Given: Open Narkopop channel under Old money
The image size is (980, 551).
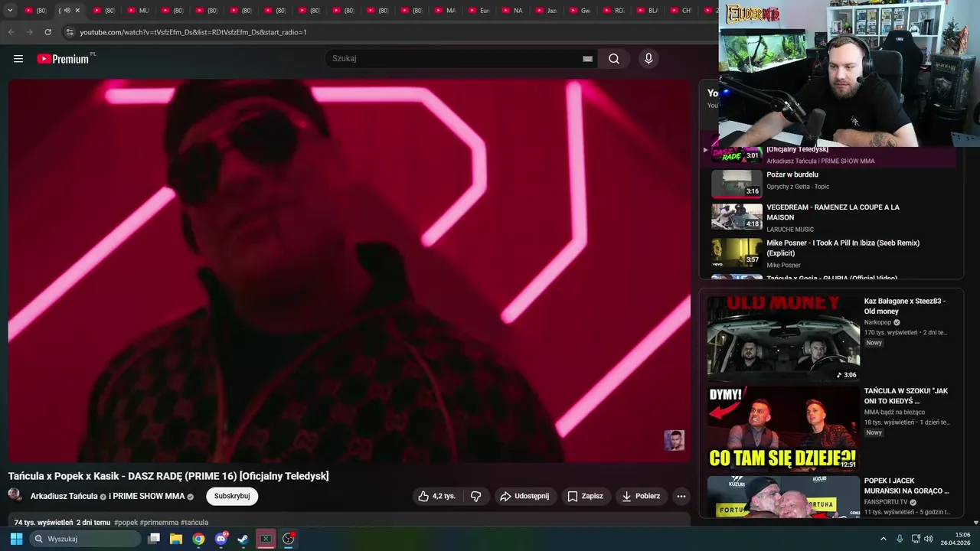Looking at the screenshot, I should [877, 322].
